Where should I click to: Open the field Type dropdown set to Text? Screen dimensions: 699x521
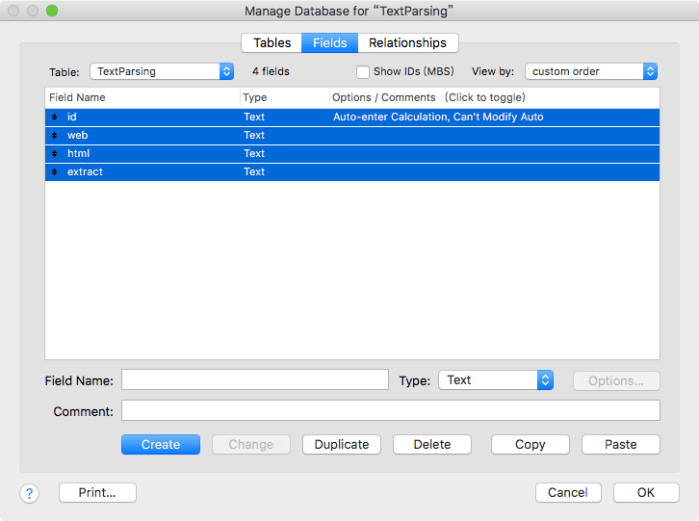click(496, 380)
